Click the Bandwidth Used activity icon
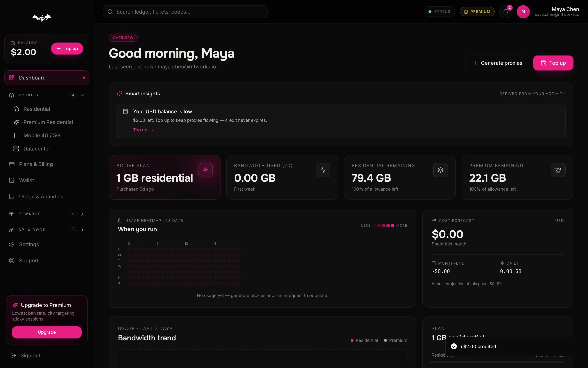The width and height of the screenshot is (588, 368). tap(323, 170)
